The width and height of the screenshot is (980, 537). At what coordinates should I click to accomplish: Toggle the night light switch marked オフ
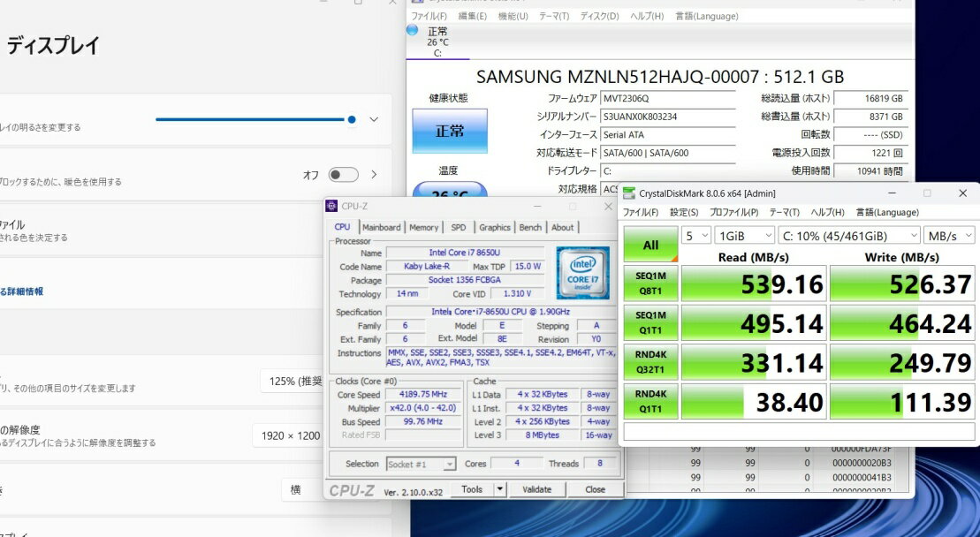pos(343,175)
